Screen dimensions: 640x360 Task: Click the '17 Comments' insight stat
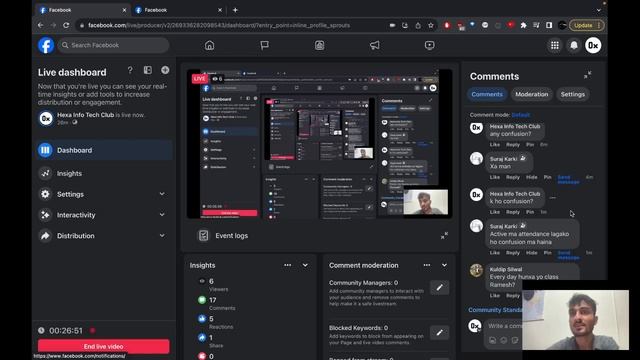tap(216, 304)
